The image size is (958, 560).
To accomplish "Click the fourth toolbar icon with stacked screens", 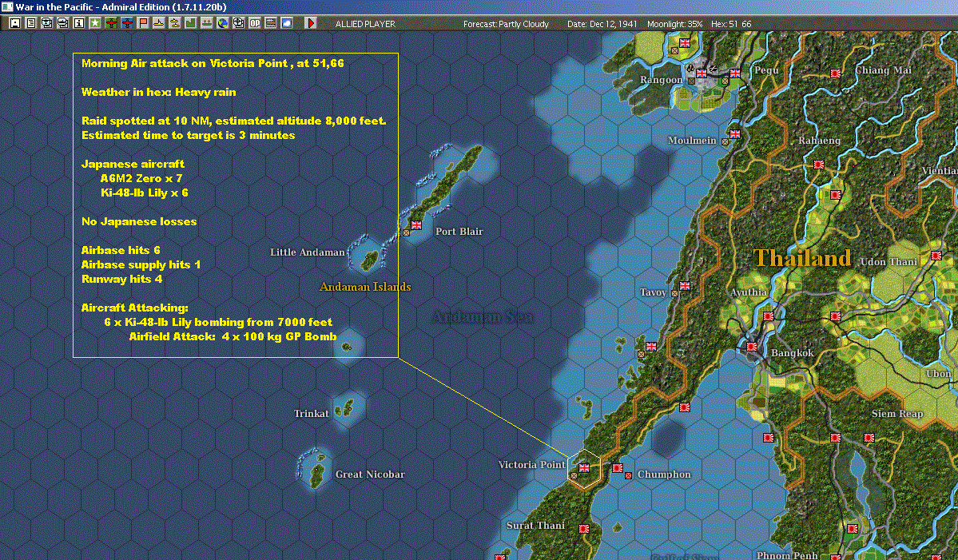I will tap(63, 23).
